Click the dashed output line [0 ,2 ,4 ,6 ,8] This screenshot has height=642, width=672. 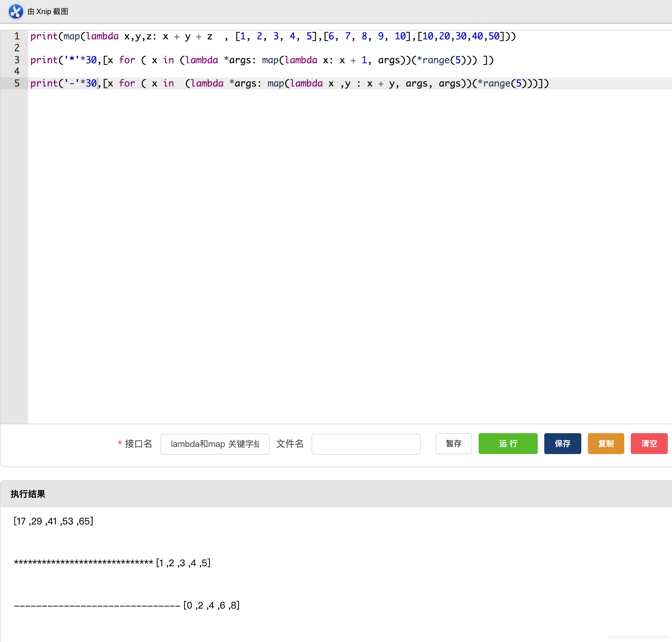point(127,605)
